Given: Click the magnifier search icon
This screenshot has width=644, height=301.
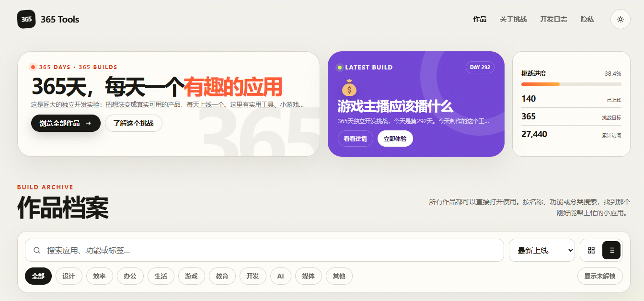Looking at the screenshot, I should click(x=37, y=250).
